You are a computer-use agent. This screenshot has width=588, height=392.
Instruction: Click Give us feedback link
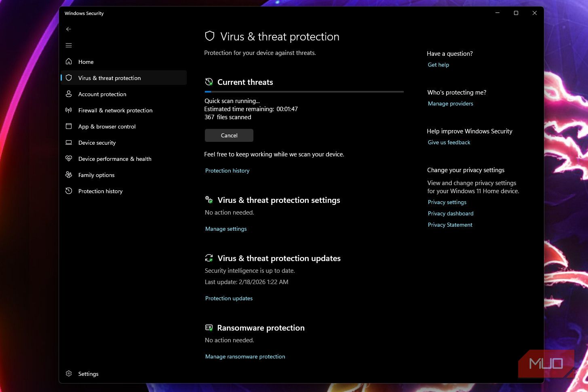click(449, 142)
